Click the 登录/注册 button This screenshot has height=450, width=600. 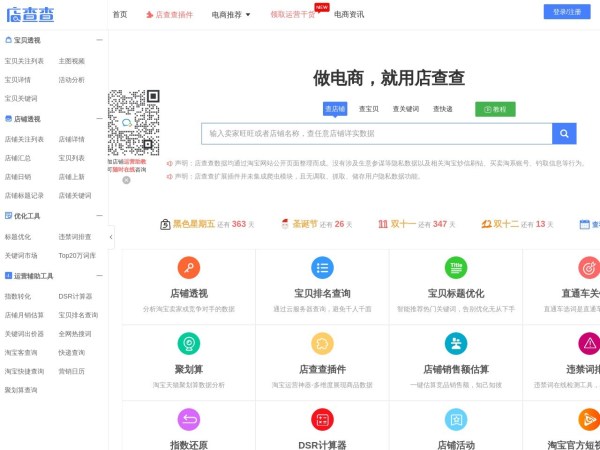(x=566, y=12)
